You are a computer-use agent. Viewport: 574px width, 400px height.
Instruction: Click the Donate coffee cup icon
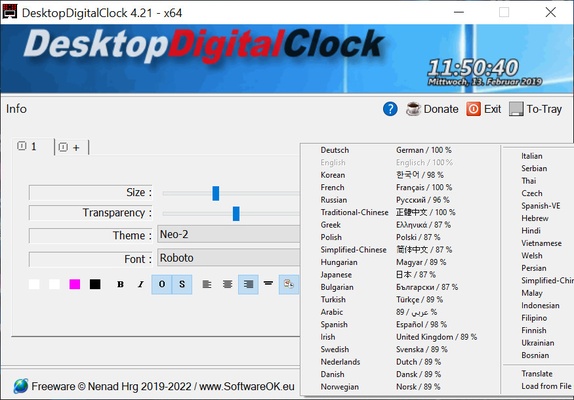[413, 109]
